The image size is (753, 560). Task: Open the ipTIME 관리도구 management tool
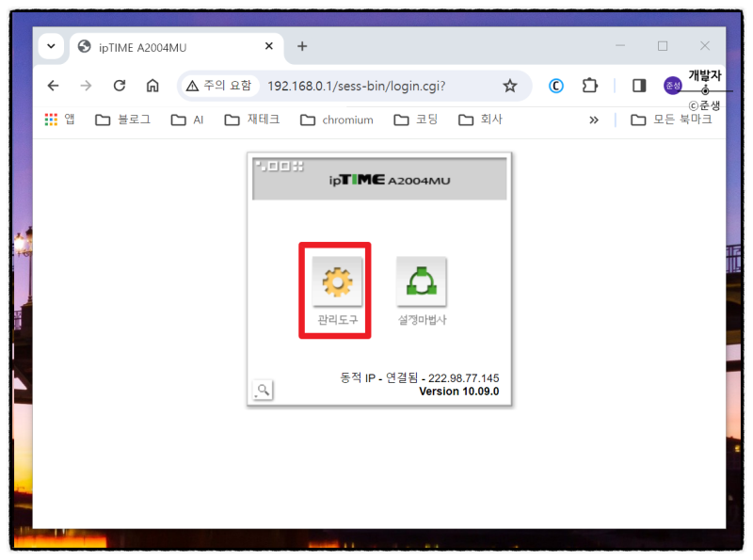pos(334,280)
